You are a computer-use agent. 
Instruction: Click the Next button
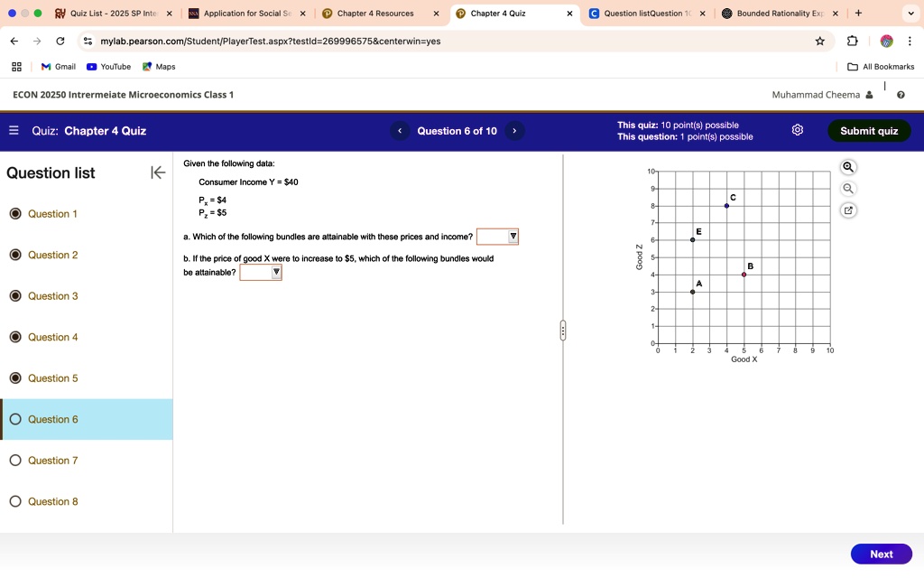click(882, 554)
